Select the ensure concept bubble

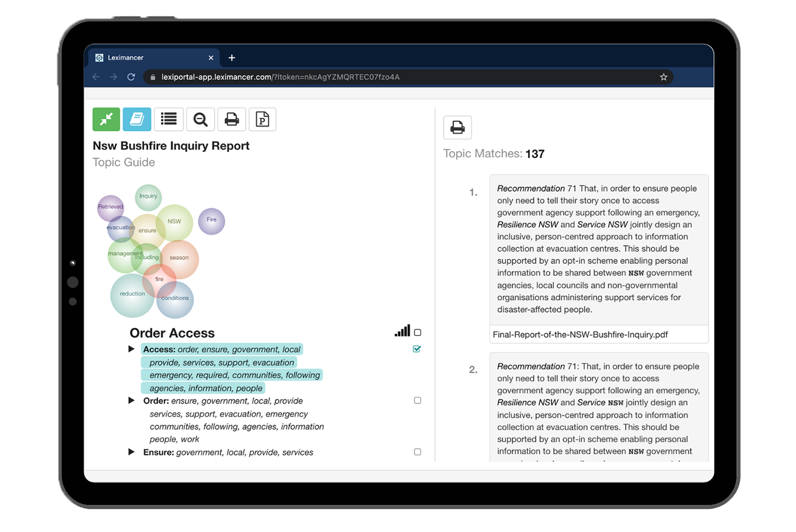coord(148,231)
